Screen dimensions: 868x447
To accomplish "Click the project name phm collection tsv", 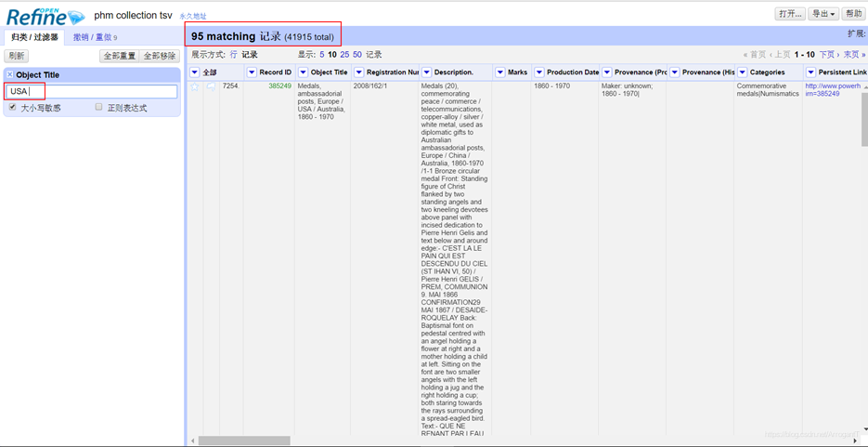I will pos(133,15).
